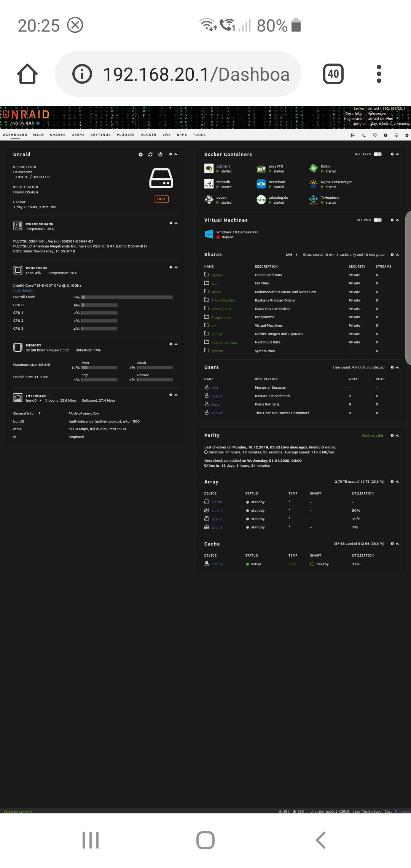Open the Parity card settings gear
The width and height of the screenshot is (411, 868).
[x=392, y=436]
